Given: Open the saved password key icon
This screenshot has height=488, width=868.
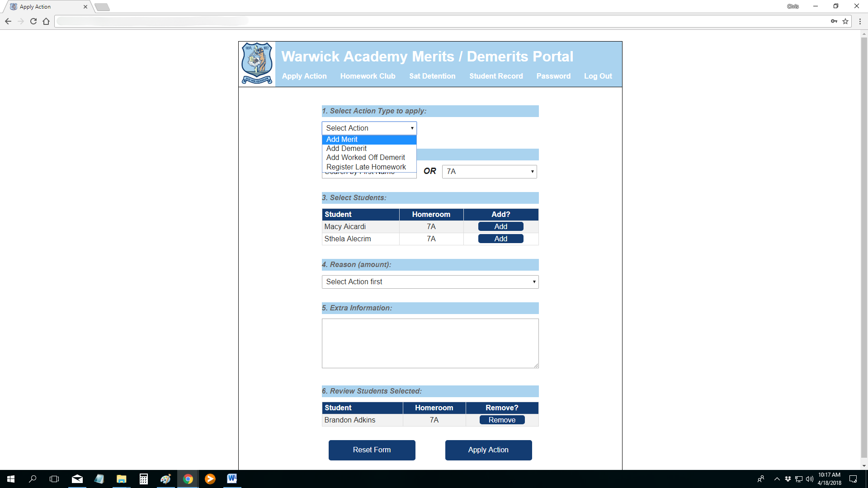Looking at the screenshot, I should coord(834,21).
